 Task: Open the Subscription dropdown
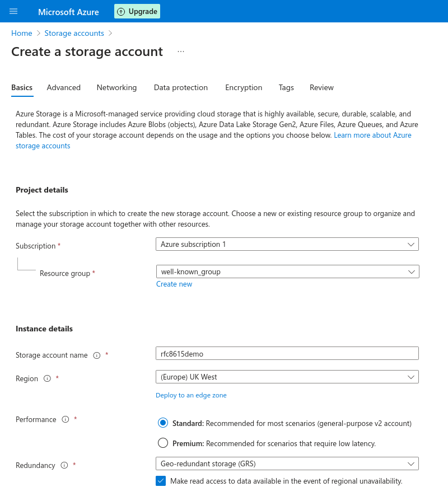(x=287, y=244)
